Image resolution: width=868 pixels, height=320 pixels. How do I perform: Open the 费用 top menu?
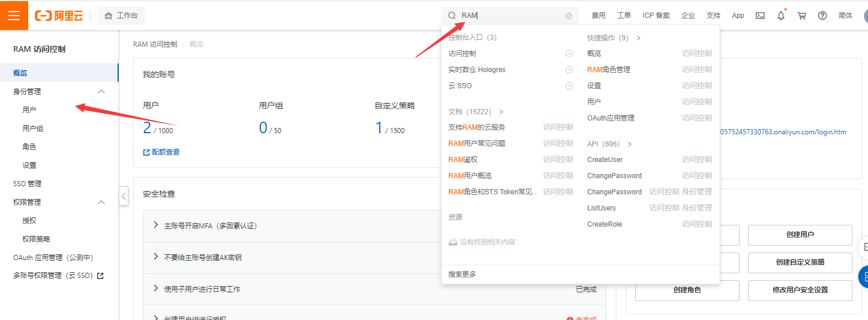tap(598, 16)
